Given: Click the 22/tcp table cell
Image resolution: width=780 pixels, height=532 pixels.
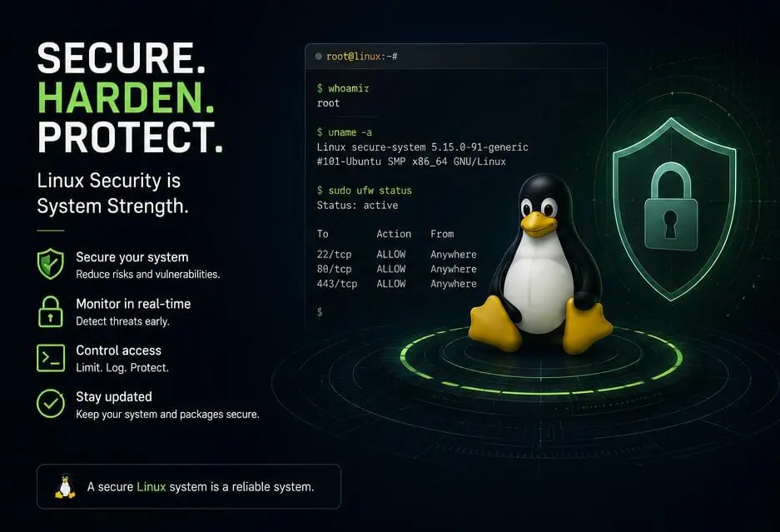Looking at the screenshot, I should point(335,254).
